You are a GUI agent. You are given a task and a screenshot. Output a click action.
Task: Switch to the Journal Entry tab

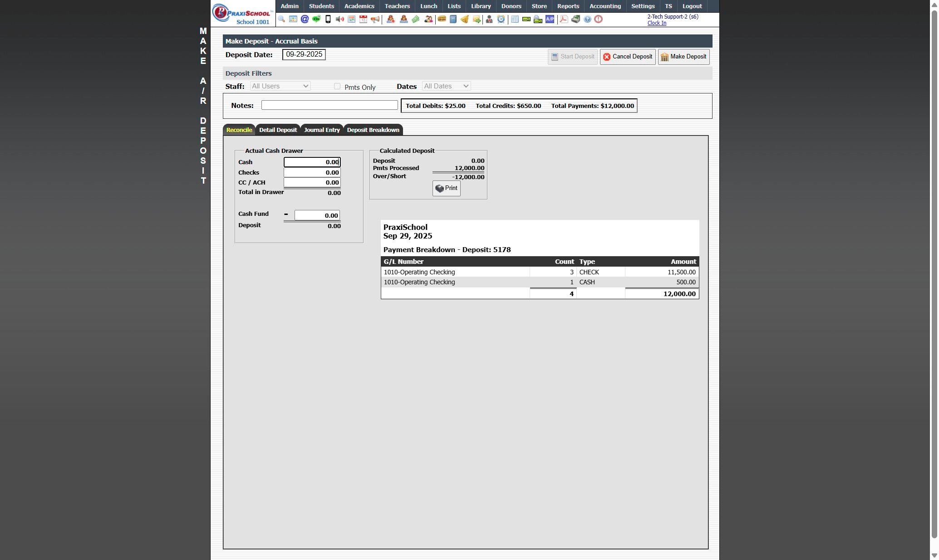321,130
